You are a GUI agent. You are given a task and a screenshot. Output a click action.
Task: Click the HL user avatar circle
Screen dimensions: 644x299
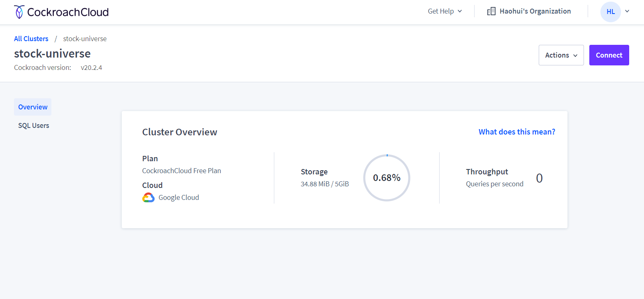(610, 12)
